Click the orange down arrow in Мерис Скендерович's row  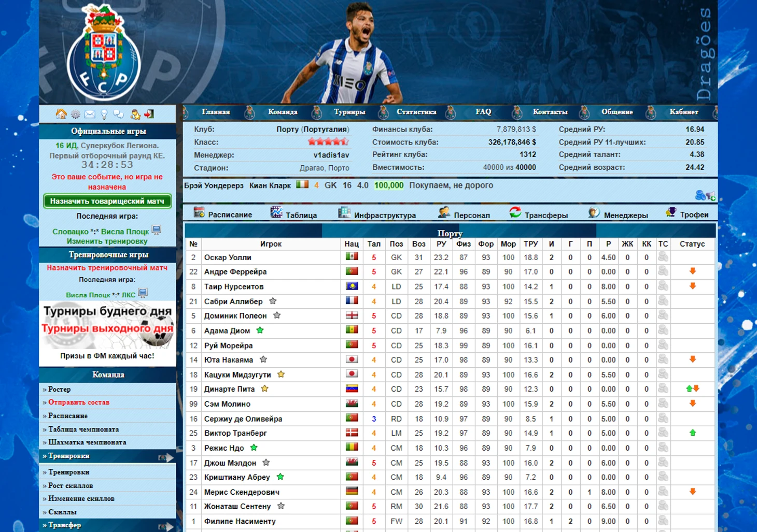(693, 492)
